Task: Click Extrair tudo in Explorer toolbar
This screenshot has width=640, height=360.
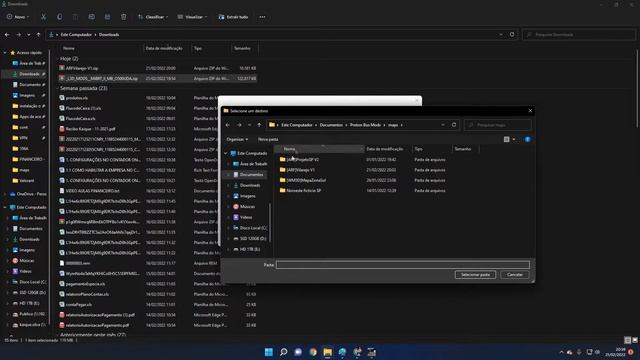Action: 233,17
